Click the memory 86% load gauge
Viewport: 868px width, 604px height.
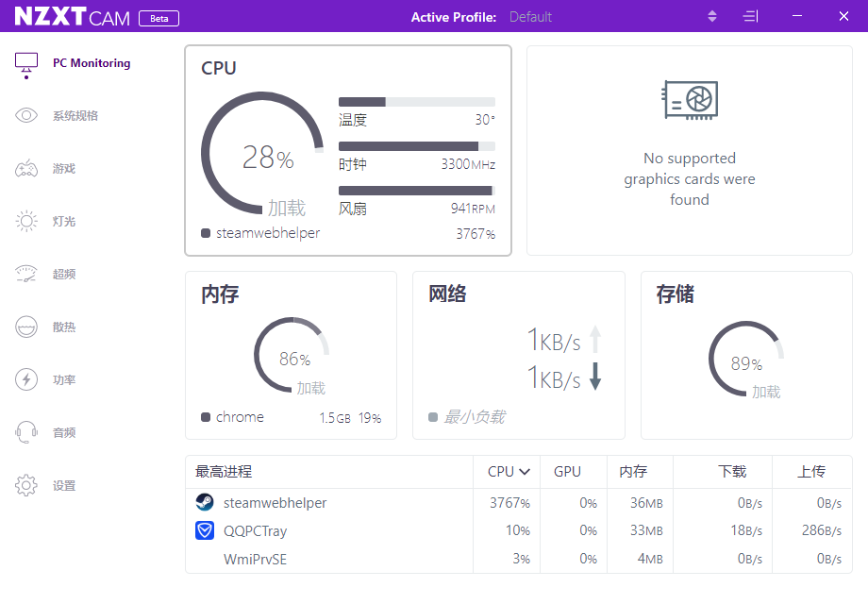point(292,355)
